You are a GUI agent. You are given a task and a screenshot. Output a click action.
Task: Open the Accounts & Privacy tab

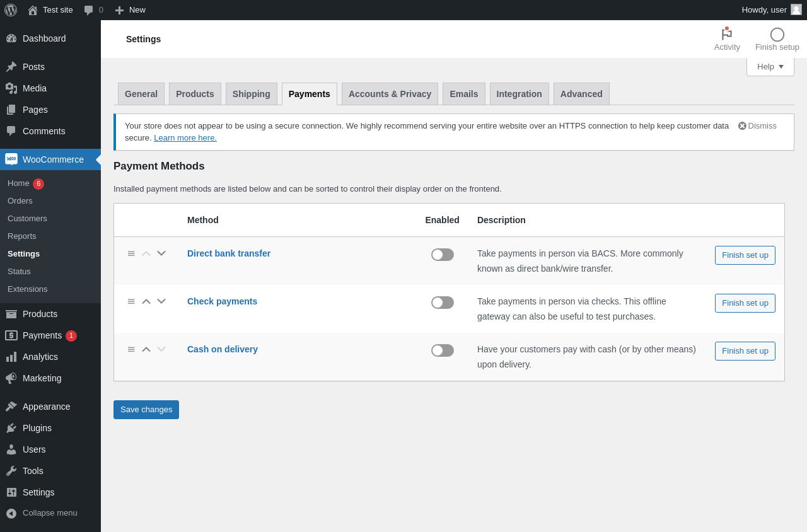tap(390, 94)
